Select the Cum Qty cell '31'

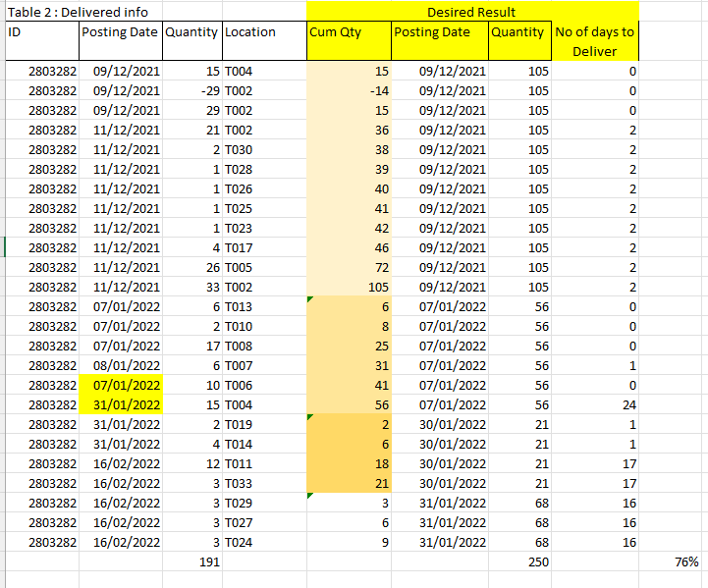tap(349, 365)
